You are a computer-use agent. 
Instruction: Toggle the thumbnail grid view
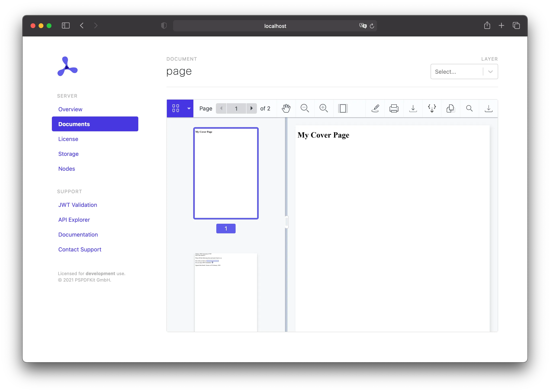pos(176,108)
